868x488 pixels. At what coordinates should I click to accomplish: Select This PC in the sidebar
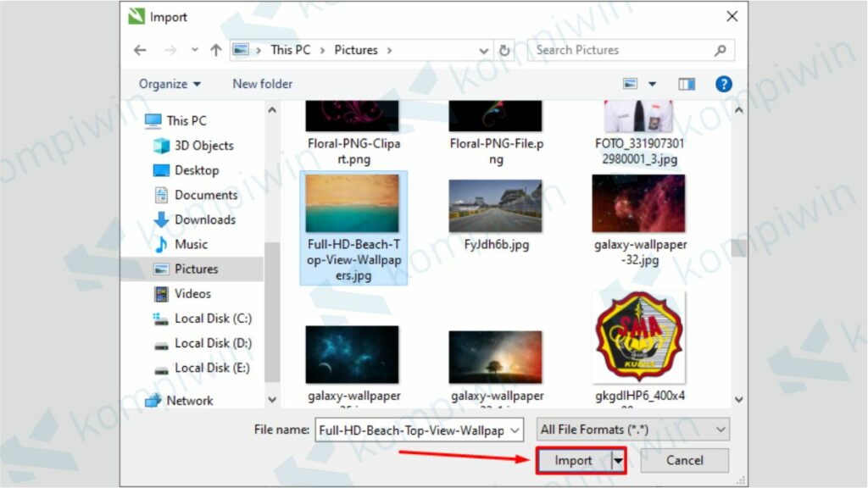point(186,120)
